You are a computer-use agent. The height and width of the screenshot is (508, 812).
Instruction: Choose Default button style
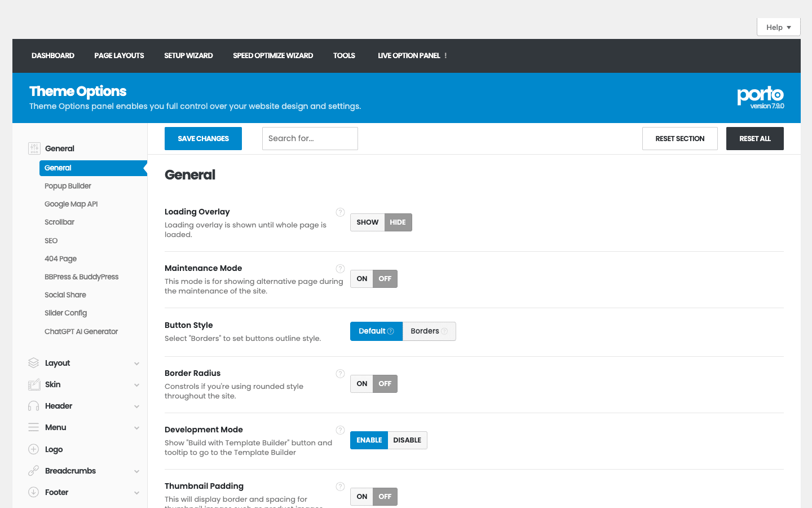[377, 331]
